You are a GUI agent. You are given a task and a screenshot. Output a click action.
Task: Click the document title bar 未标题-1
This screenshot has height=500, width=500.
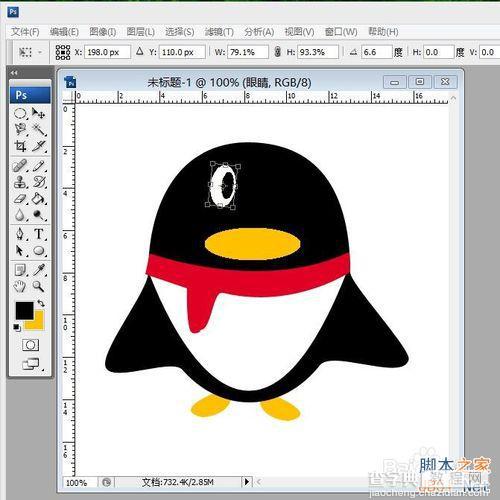(x=229, y=82)
